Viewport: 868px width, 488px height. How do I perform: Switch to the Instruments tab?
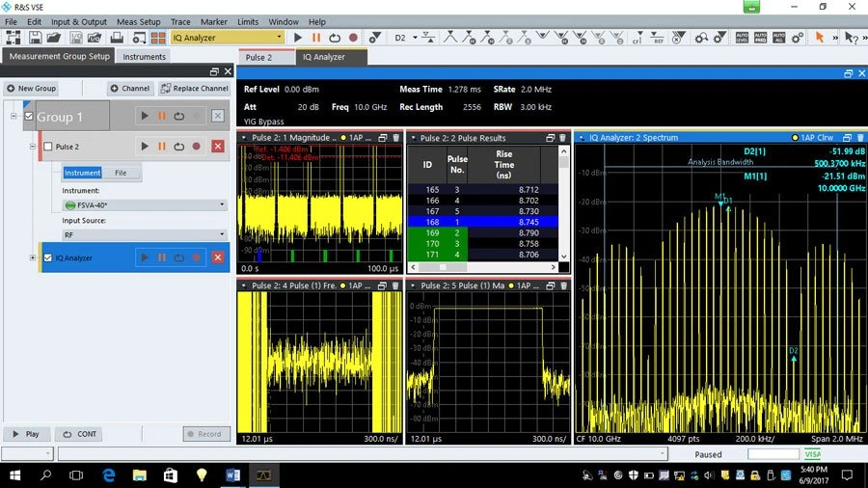pos(144,57)
